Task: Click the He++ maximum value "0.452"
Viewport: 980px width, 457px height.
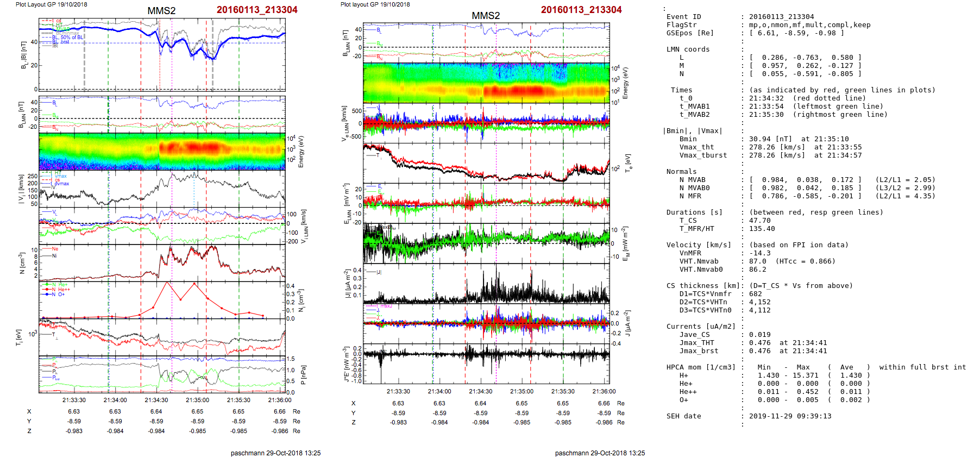Action: pos(807,392)
